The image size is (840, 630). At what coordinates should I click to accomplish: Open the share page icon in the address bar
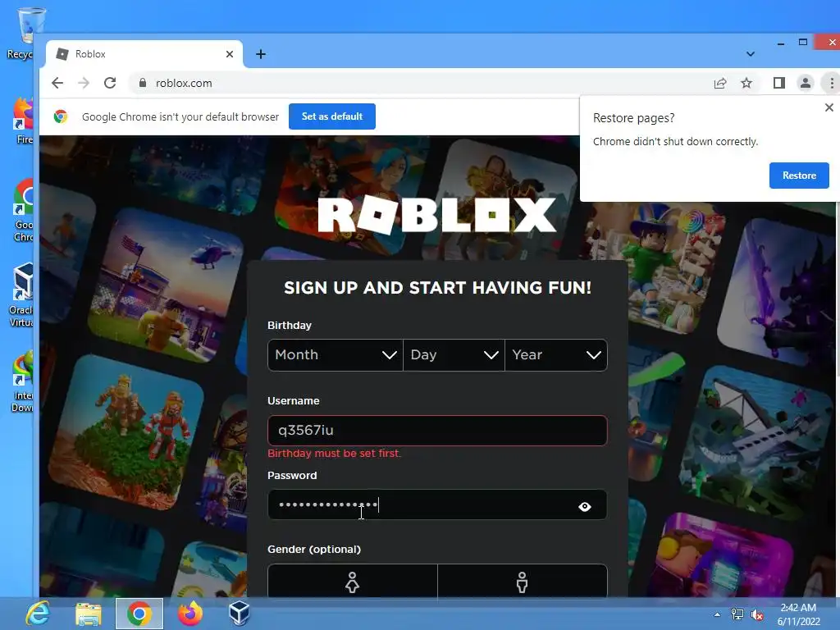[720, 83]
